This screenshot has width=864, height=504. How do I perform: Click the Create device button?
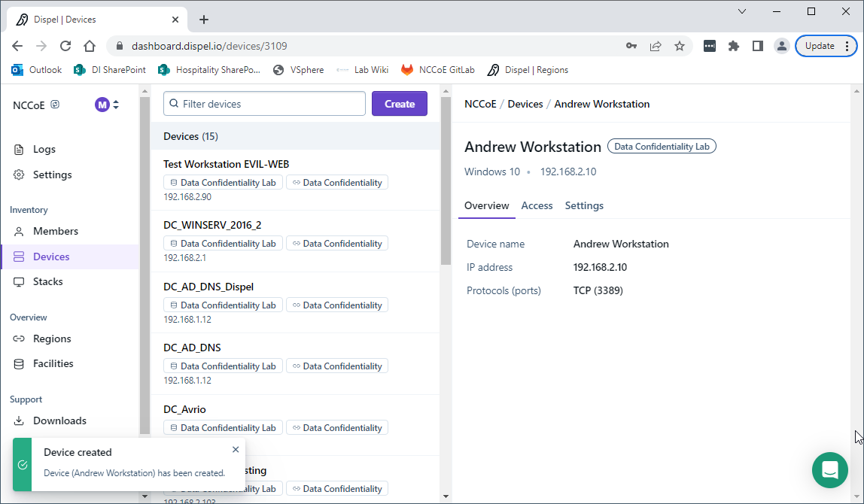click(399, 104)
